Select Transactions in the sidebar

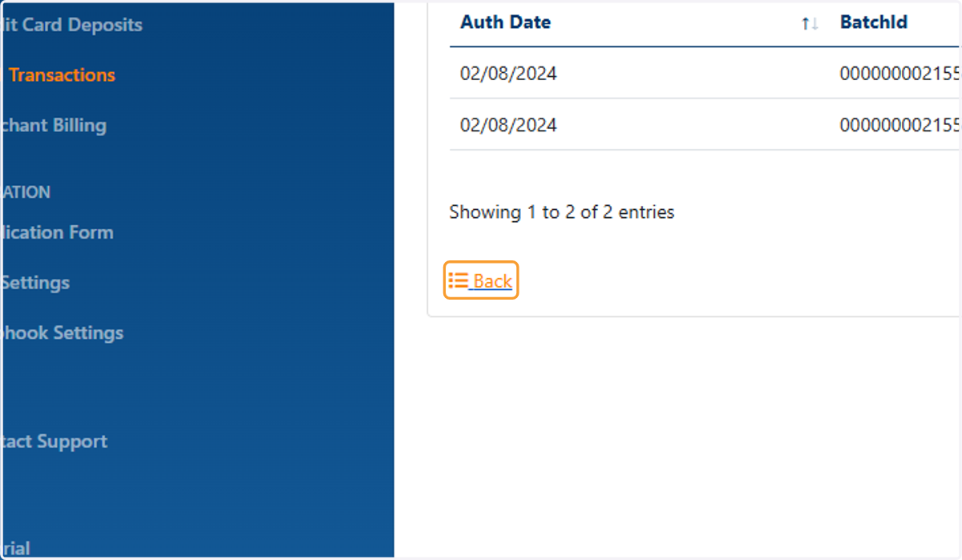point(62,75)
